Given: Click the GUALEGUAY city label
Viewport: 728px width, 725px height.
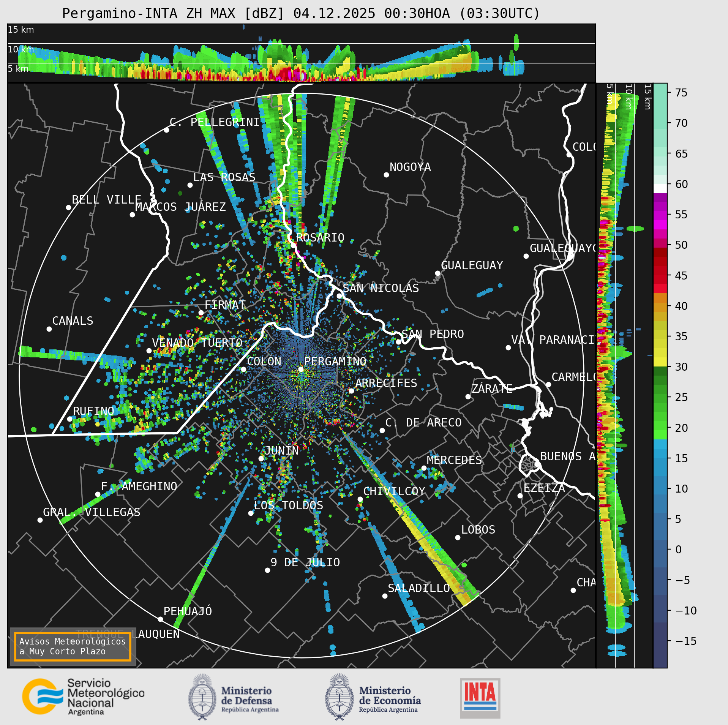Looking at the screenshot, I should [x=472, y=265].
